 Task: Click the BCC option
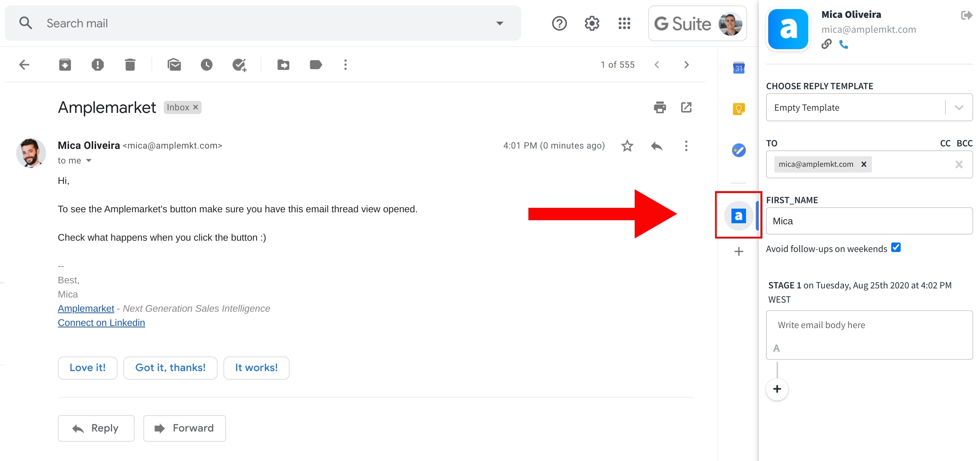(964, 143)
